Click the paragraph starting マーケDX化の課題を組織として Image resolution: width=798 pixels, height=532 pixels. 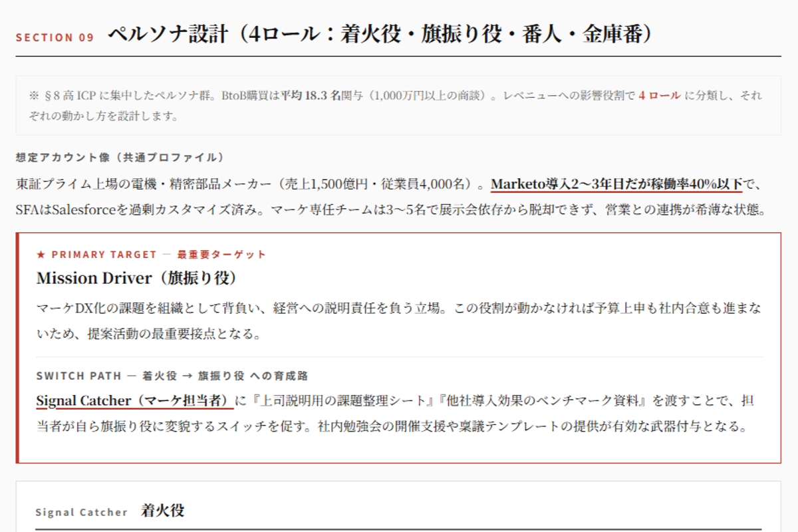(399, 321)
